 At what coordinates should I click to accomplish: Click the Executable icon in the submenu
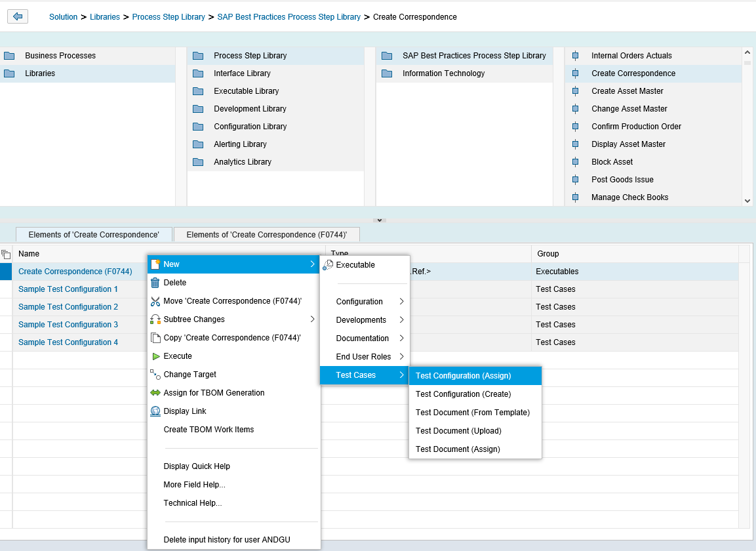[328, 265]
